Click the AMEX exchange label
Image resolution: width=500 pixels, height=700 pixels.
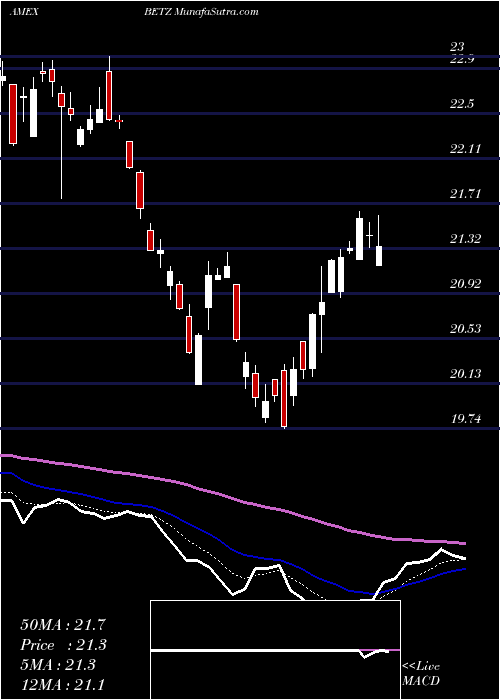pyautogui.click(x=23, y=12)
